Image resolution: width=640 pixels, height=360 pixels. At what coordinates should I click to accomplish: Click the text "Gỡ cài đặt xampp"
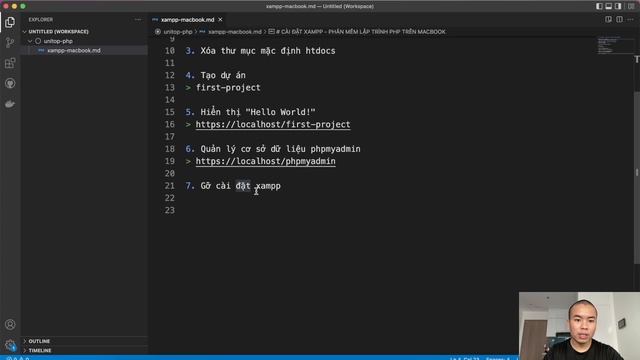click(240, 186)
